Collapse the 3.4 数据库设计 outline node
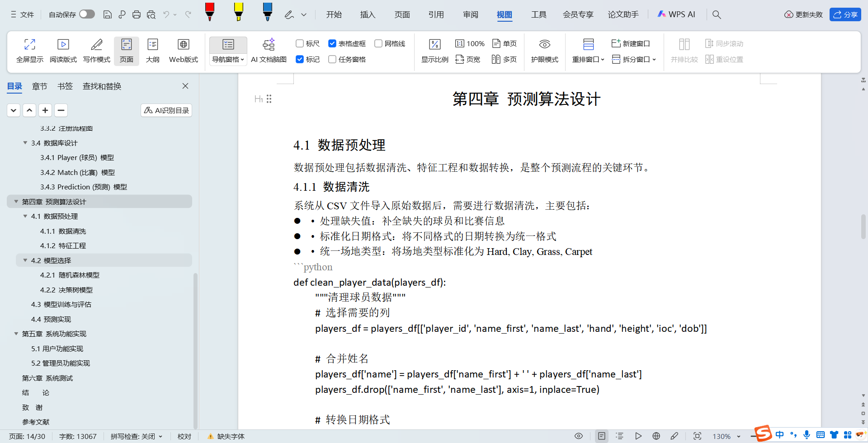868x443 pixels. click(x=25, y=143)
